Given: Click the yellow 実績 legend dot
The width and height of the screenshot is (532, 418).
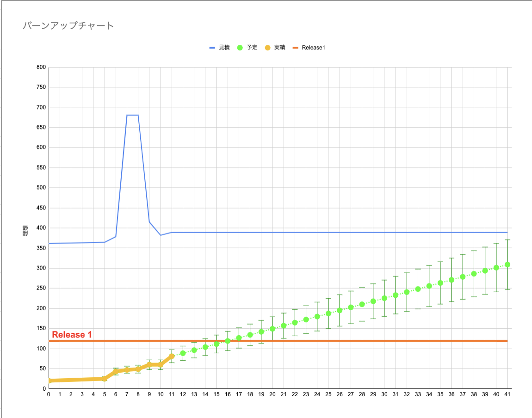Looking at the screenshot, I should (268, 48).
